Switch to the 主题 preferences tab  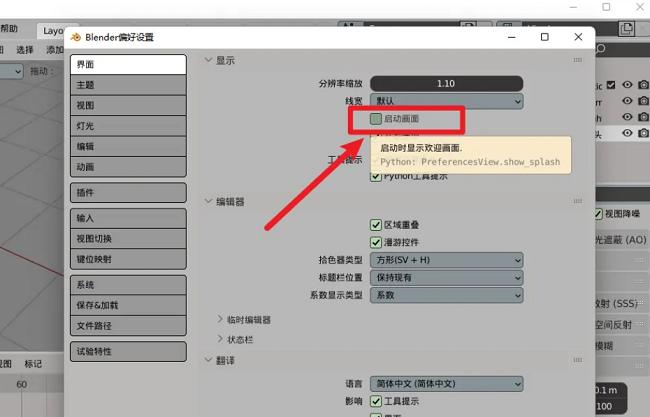(x=127, y=85)
